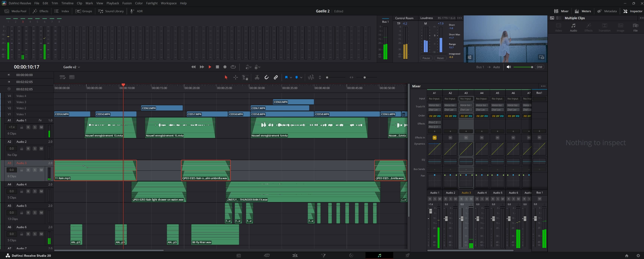Image resolution: width=644 pixels, height=259 pixels.
Task: Open the Gaelle v2 timeline dropdown
Action: coord(79,67)
